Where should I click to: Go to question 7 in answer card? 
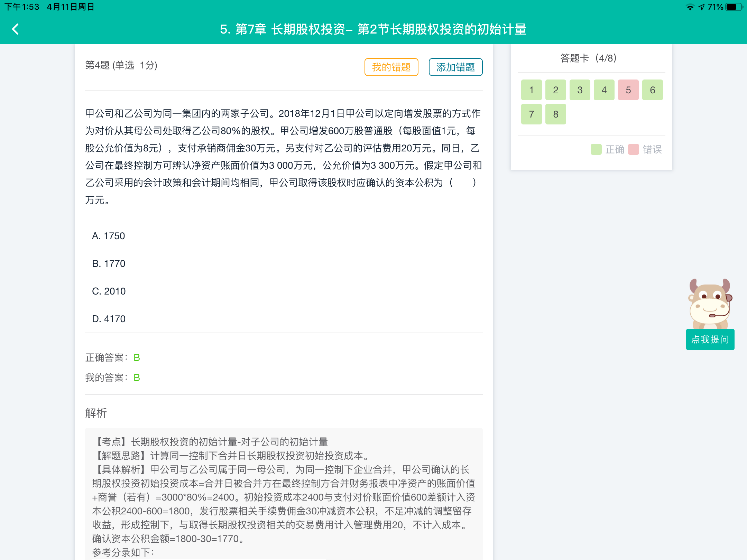click(x=531, y=114)
